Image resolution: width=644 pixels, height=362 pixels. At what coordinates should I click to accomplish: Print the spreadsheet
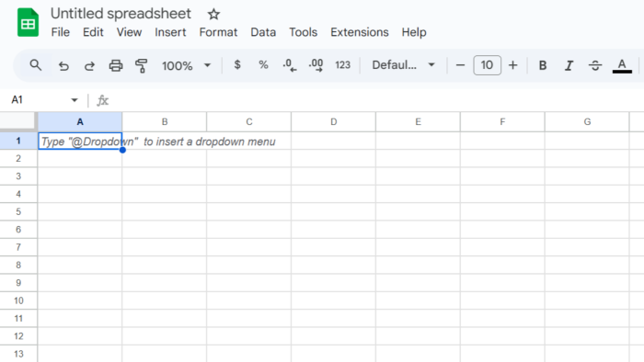pyautogui.click(x=115, y=65)
